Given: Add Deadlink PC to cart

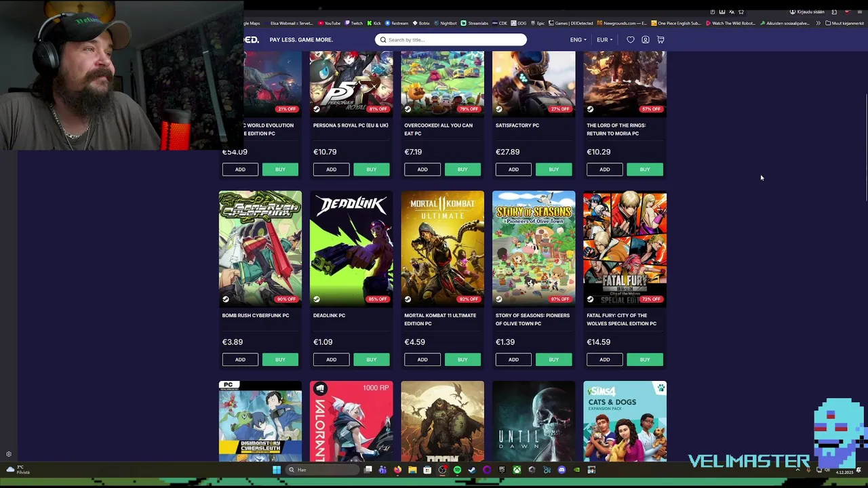Looking at the screenshot, I should [x=331, y=359].
